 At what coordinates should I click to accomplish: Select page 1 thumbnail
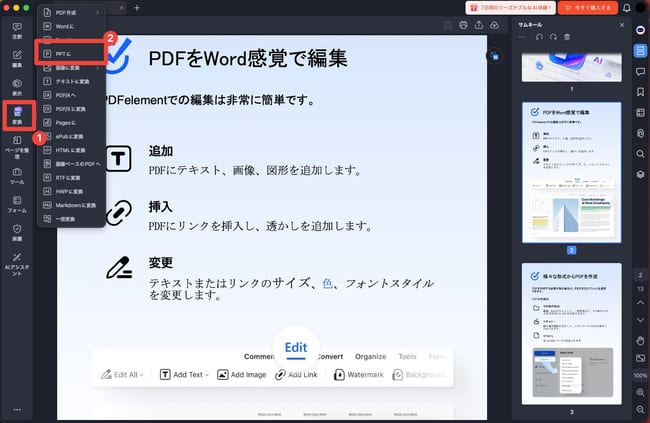coord(572,67)
